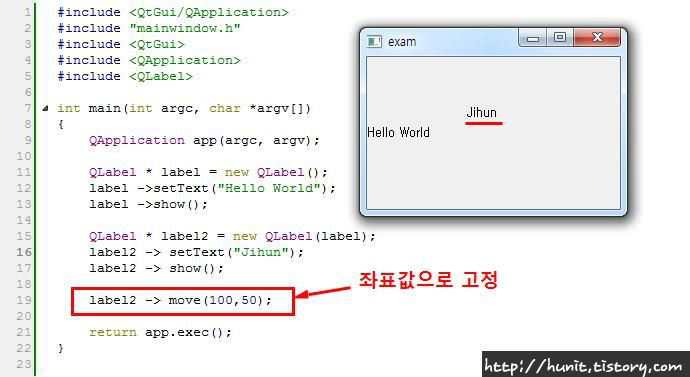Image resolution: width=690 pixels, height=377 pixels.
Task: Click the 'label ->show();' code line
Action: coord(148,204)
